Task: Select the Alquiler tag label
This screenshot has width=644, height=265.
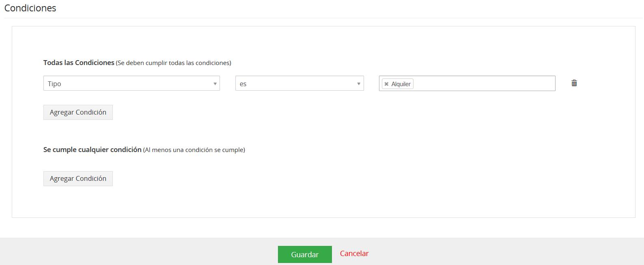Action: [401, 84]
